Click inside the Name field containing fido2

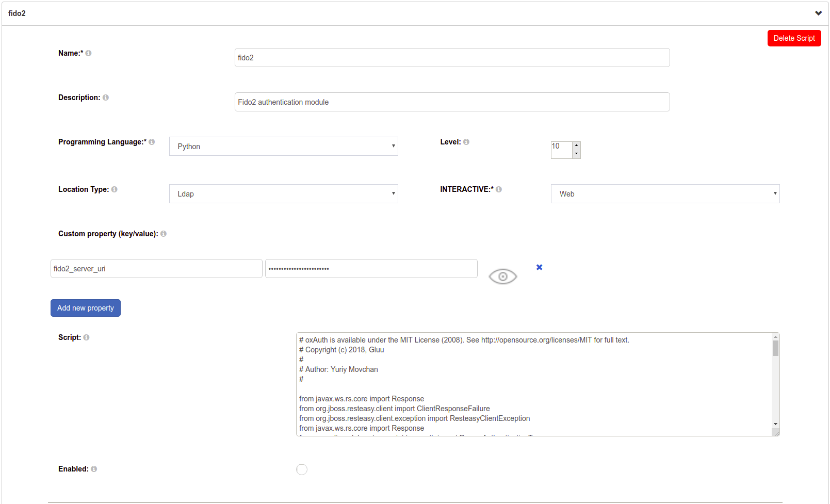[x=452, y=57]
